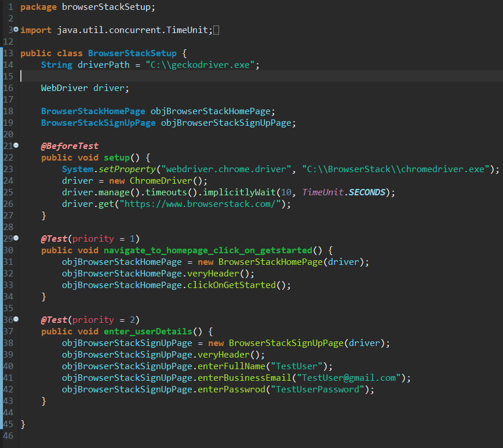This screenshot has width=503, height=448.
Task: Collapse the navigate_to_homepage test fold marker
Action: coord(16,238)
